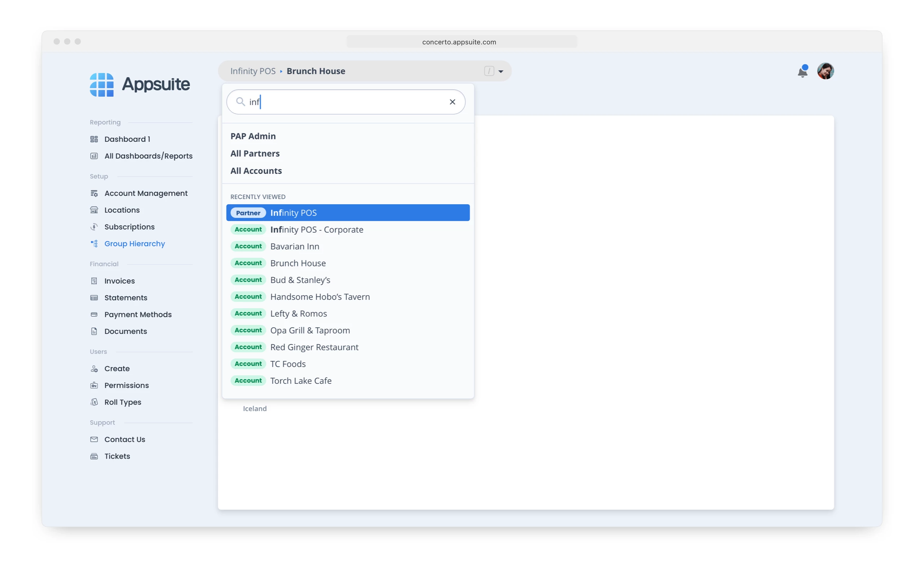Click the Group Hierarchy icon

tap(94, 244)
